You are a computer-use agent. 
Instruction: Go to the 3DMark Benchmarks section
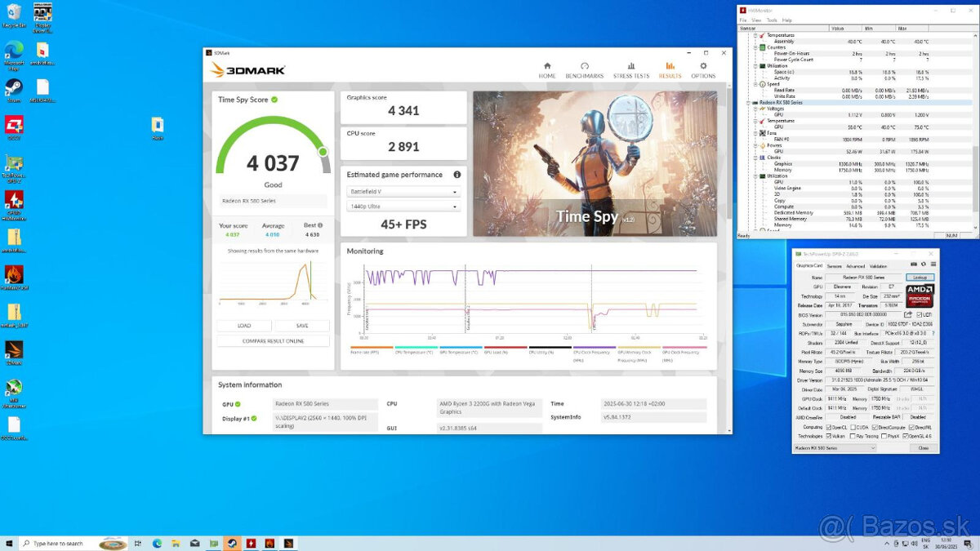[584, 70]
